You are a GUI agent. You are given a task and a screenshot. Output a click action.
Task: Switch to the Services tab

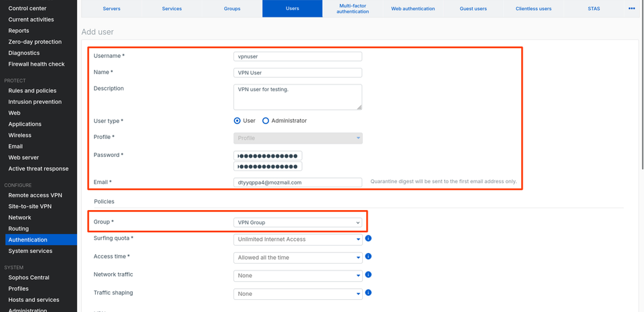point(172,9)
